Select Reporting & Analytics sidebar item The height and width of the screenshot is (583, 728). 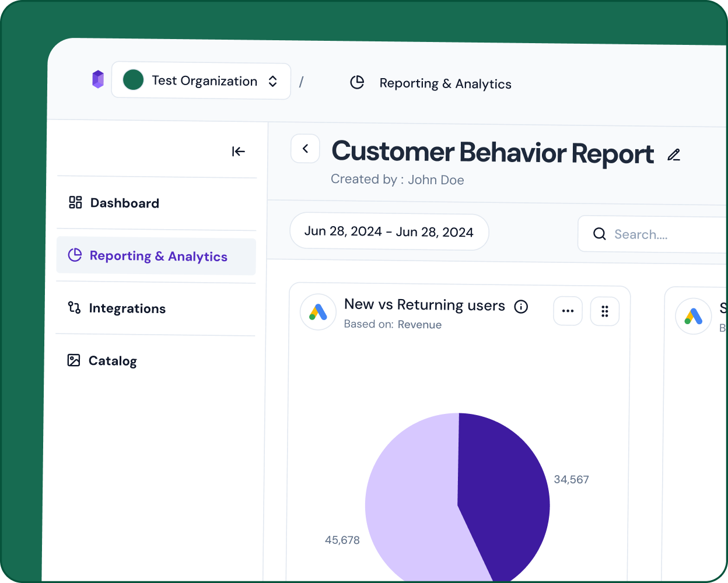[x=156, y=256]
